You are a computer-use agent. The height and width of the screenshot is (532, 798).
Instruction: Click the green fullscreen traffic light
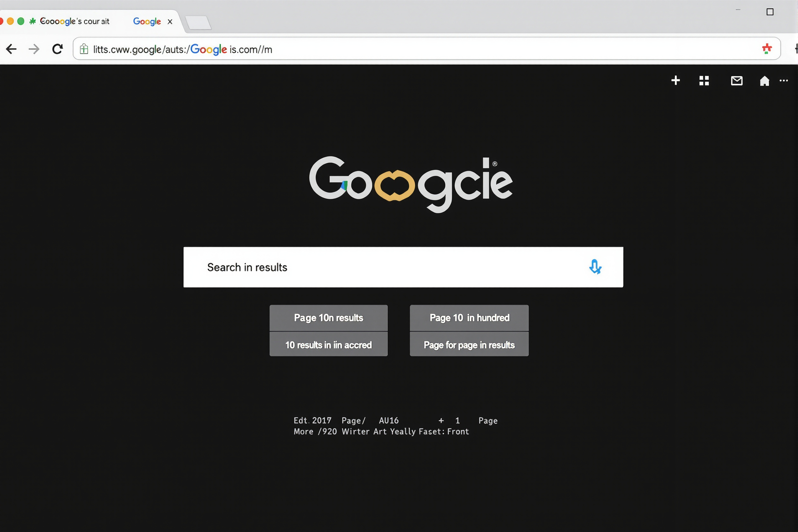[21, 21]
